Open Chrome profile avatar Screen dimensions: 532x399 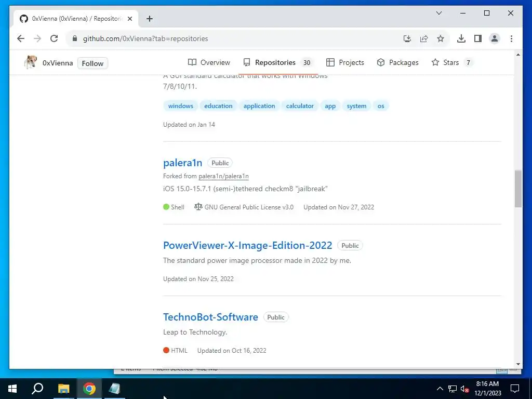coord(495,38)
